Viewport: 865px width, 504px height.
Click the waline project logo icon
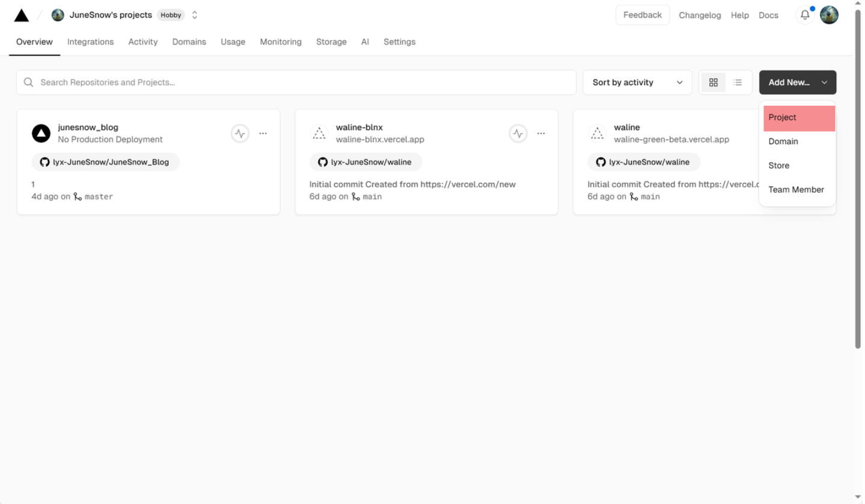(597, 133)
